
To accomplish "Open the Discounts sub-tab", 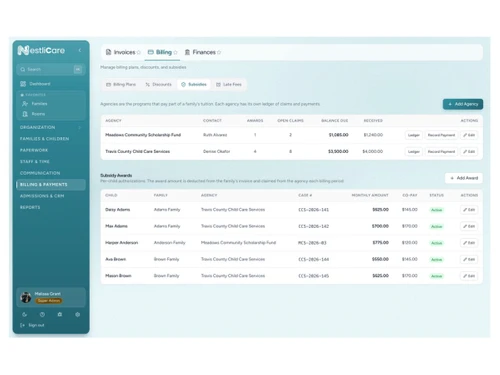I will point(158,85).
